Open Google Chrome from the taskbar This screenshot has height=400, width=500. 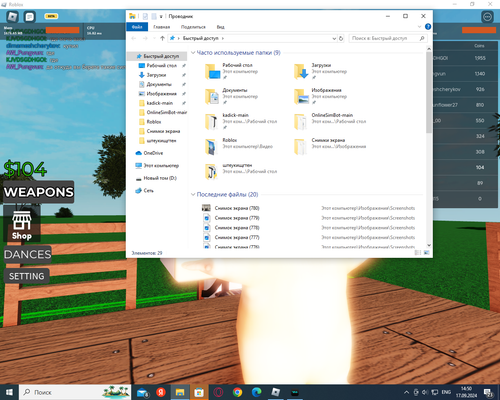coord(237,392)
